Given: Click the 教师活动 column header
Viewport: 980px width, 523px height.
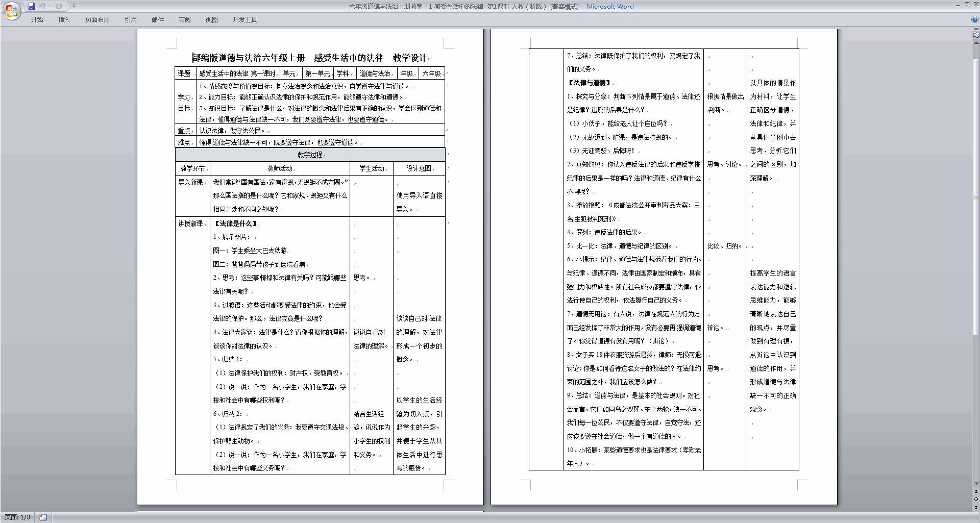Looking at the screenshot, I should 280,168.
